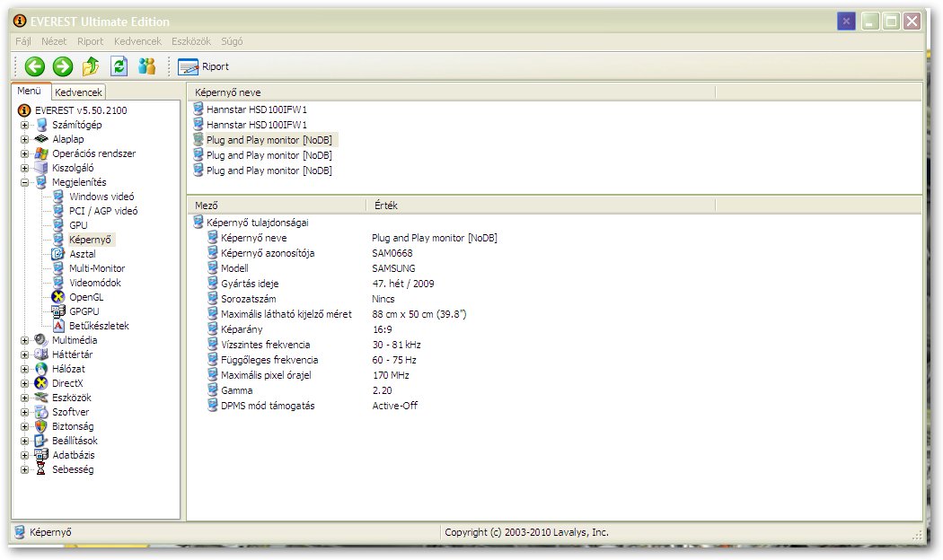Select the PCI / AGP videó icon
The image size is (943, 560).
(58, 211)
